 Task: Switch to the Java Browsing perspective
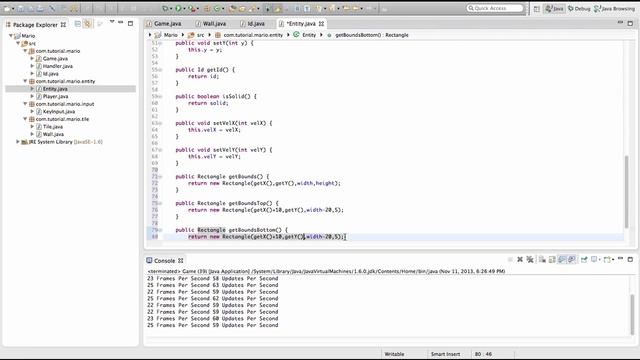point(615,9)
